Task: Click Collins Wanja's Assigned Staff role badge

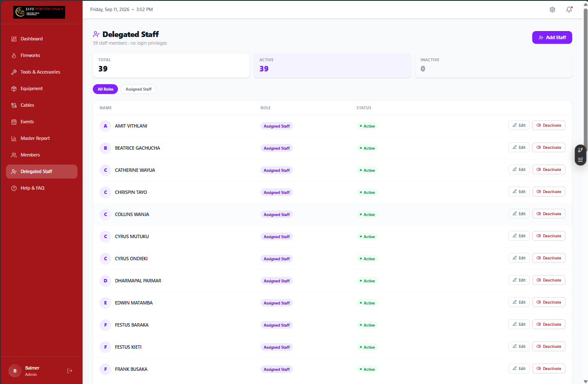Action: pos(277,215)
